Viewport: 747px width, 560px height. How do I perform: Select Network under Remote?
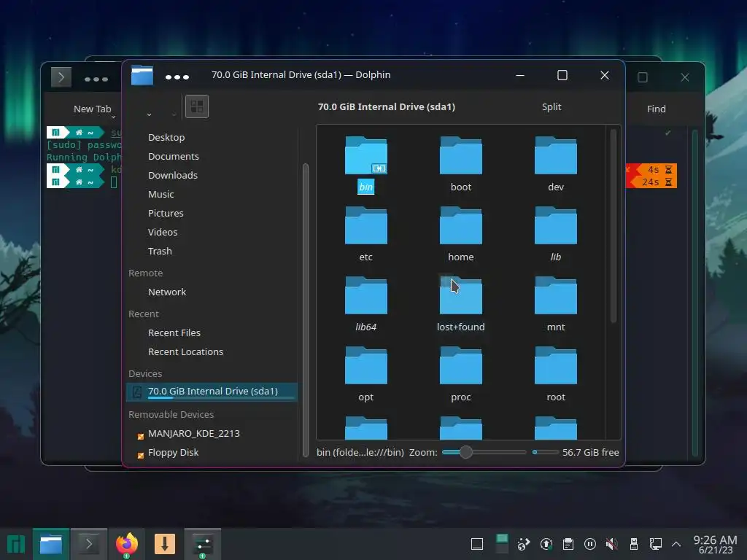pyautogui.click(x=167, y=292)
